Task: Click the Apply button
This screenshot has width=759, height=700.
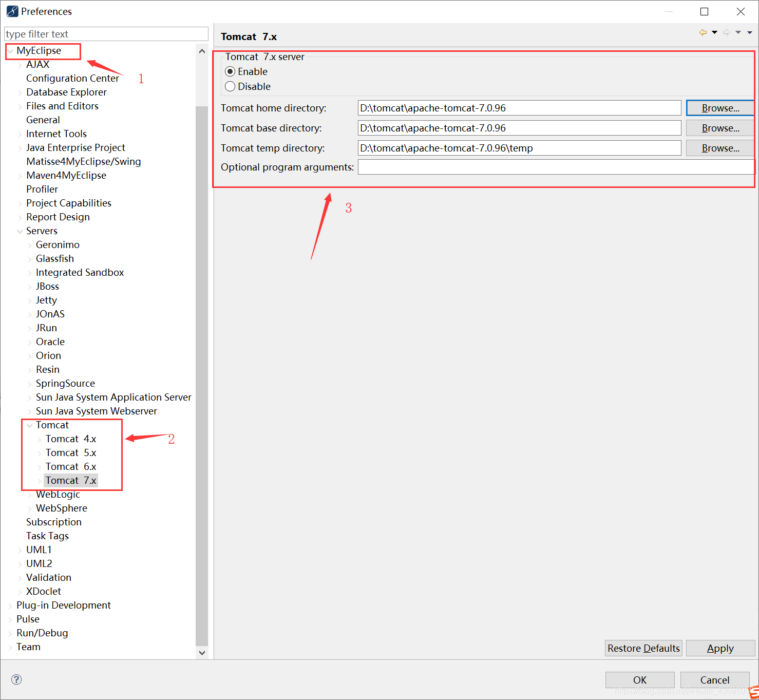Action: click(x=720, y=648)
